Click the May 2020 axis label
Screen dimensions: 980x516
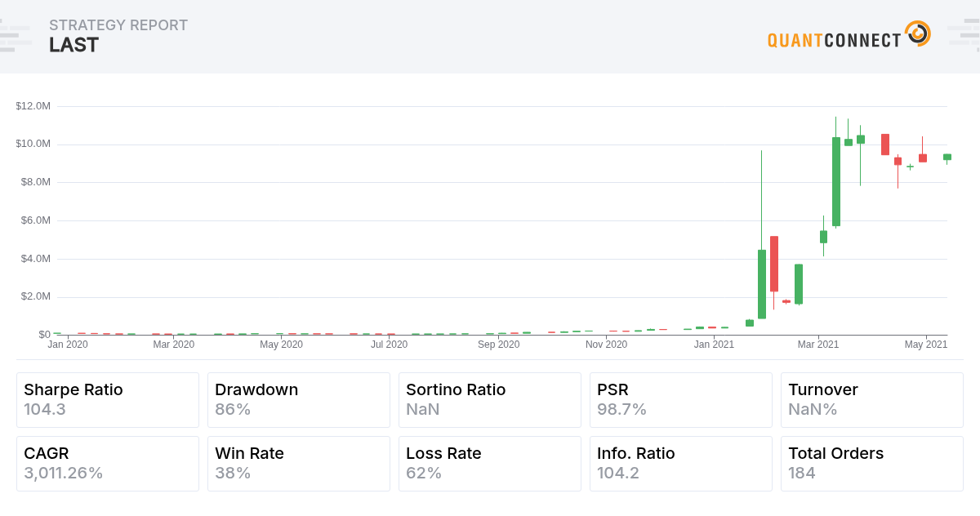click(282, 345)
